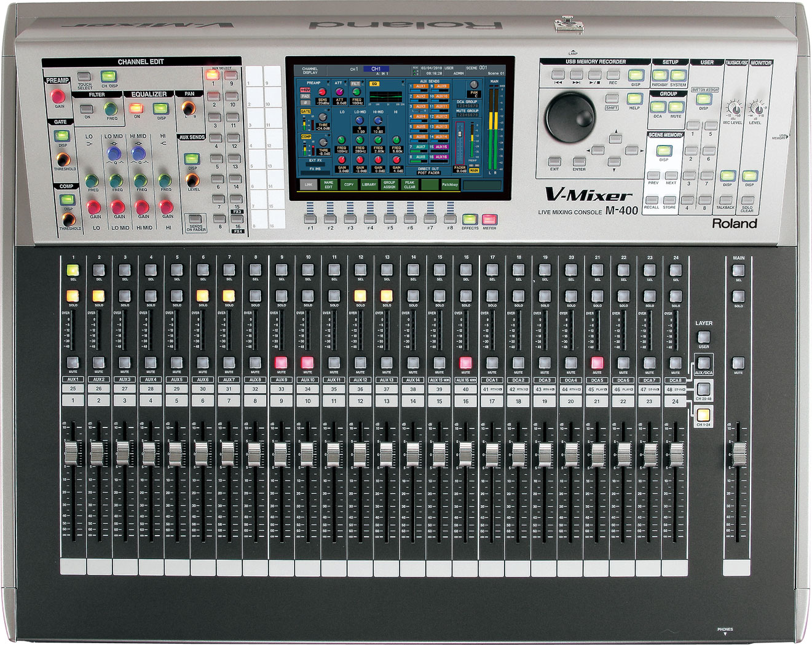Screen dimensions: 812x645
Task: Switch the FILTER ON button
Action: [x=87, y=110]
